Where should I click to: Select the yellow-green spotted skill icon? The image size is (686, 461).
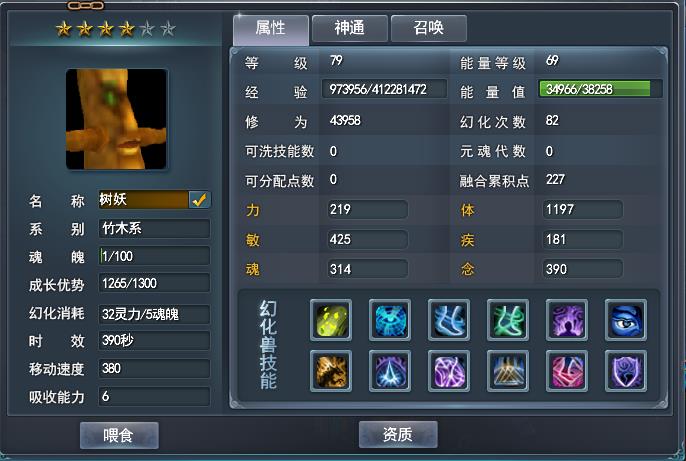[x=331, y=320]
